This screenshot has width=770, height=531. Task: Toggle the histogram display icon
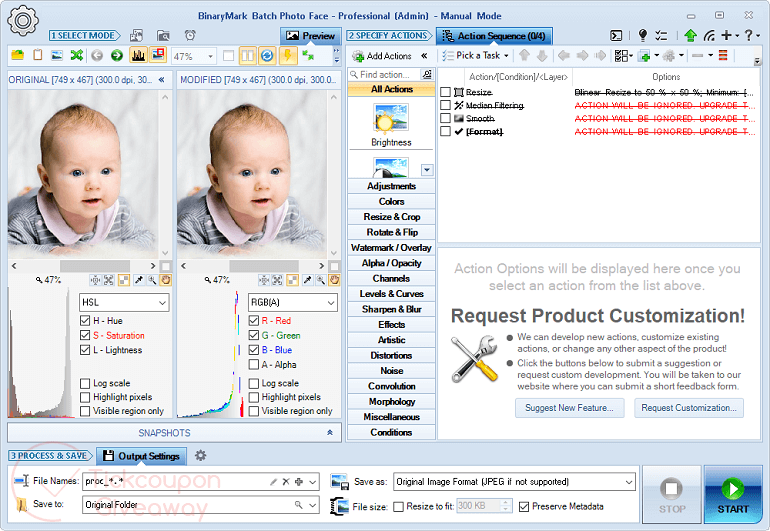pos(138,56)
